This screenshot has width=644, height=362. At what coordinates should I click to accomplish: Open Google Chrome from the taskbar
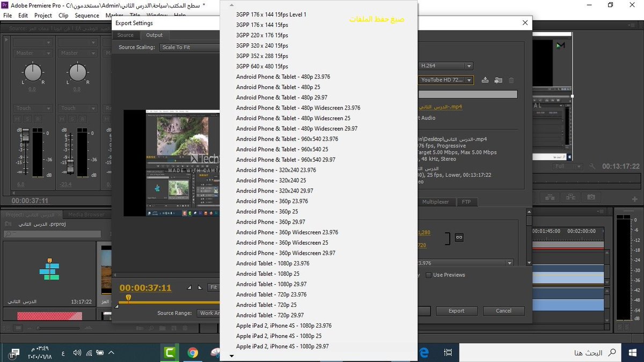pyautogui.click(x=193, y=352)
